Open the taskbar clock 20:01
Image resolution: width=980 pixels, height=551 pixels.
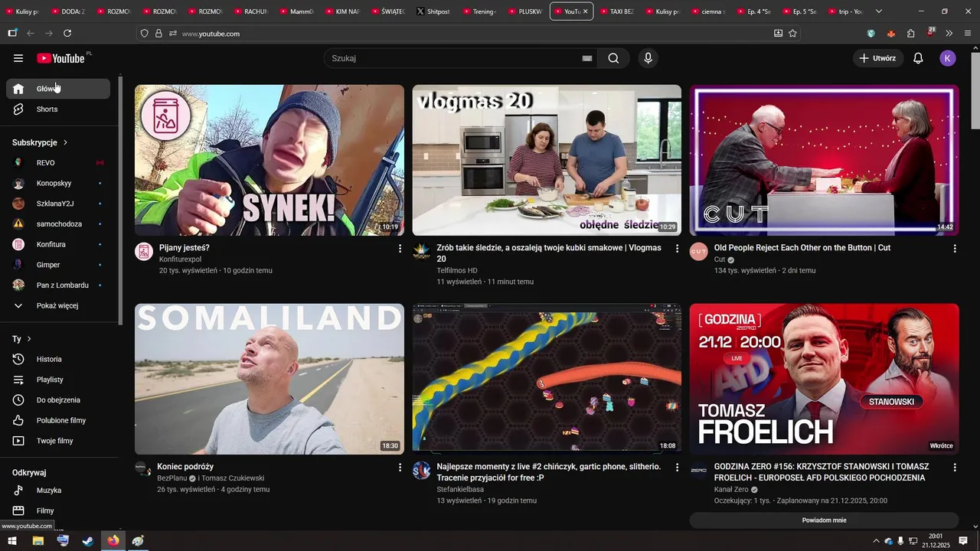(x=935, y=541)
